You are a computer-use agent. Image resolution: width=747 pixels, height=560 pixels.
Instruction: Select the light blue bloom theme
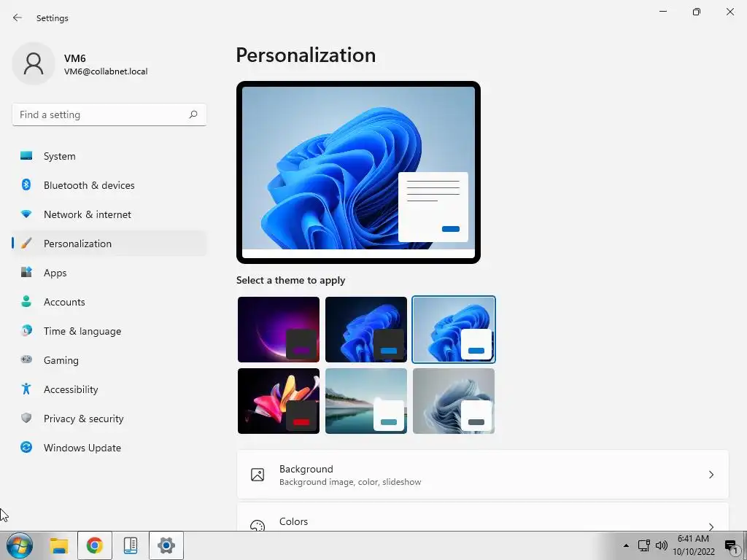pyautogui.click(x=454, y=330)
